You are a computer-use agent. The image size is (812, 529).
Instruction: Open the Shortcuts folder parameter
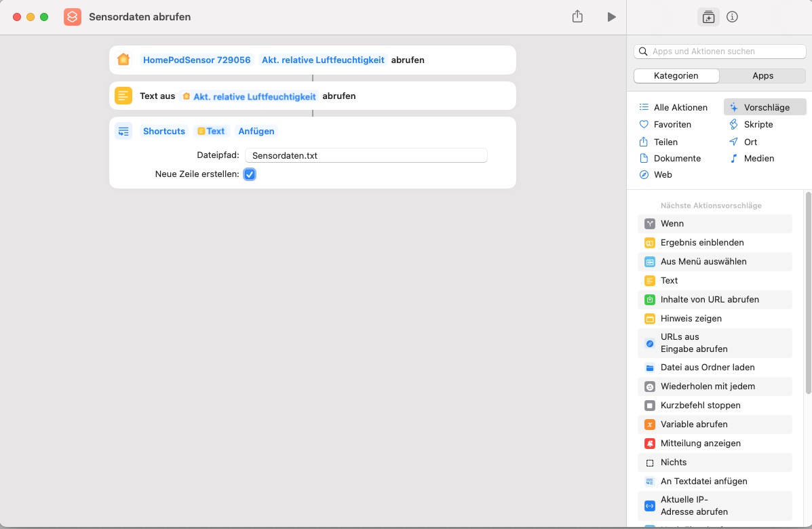click(164, 132)
